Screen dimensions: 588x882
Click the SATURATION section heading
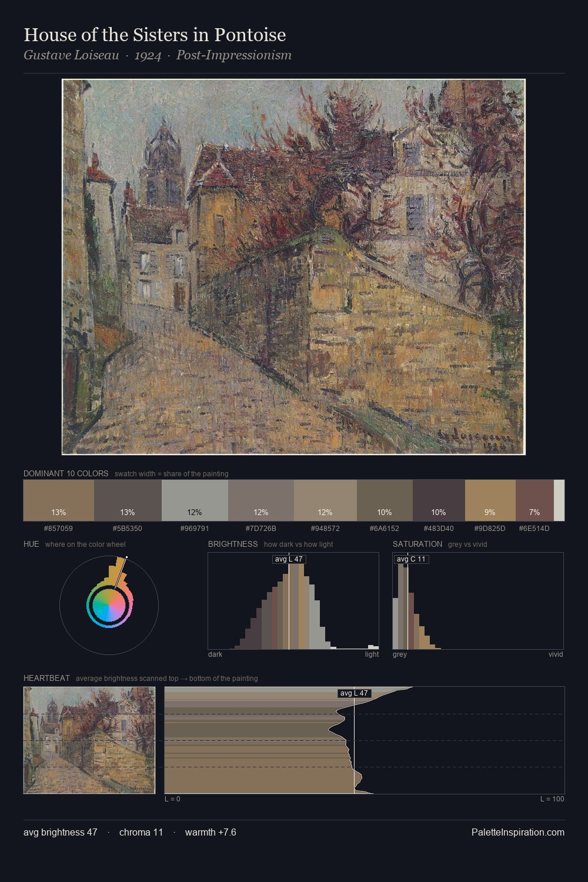(417, 544)
